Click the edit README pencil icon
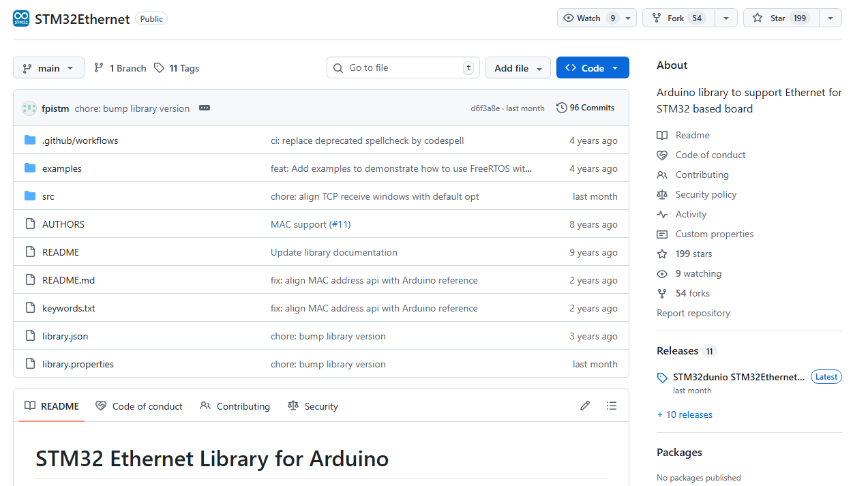Screen dimensions: 868x486 coord(584,406)
